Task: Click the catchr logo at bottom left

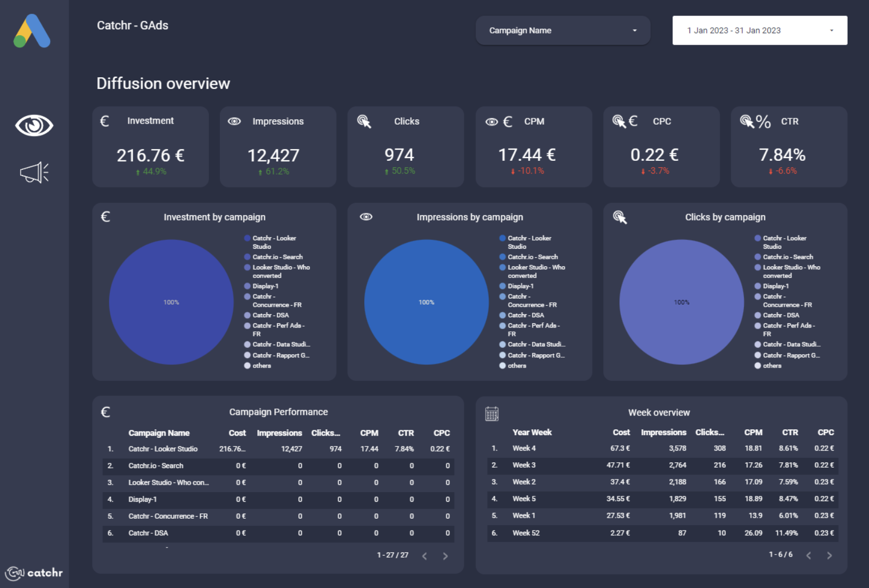Action: pos(35,573)
